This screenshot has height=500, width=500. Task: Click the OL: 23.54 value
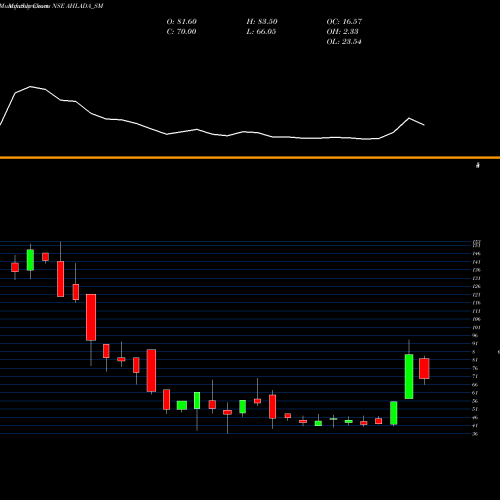tap(344, 42)
